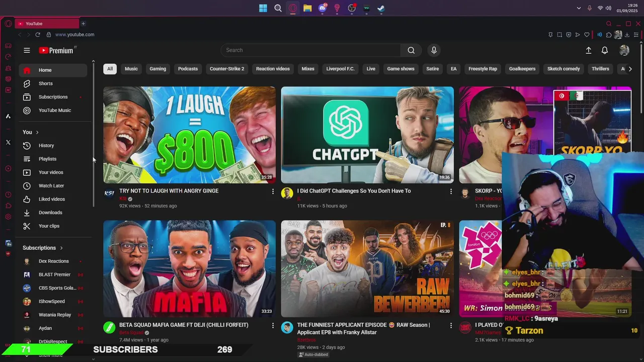Open the X (Twitter) sidebar icon in Opera
The height and width of the screenshot is (362, 644).
(8, 142)
